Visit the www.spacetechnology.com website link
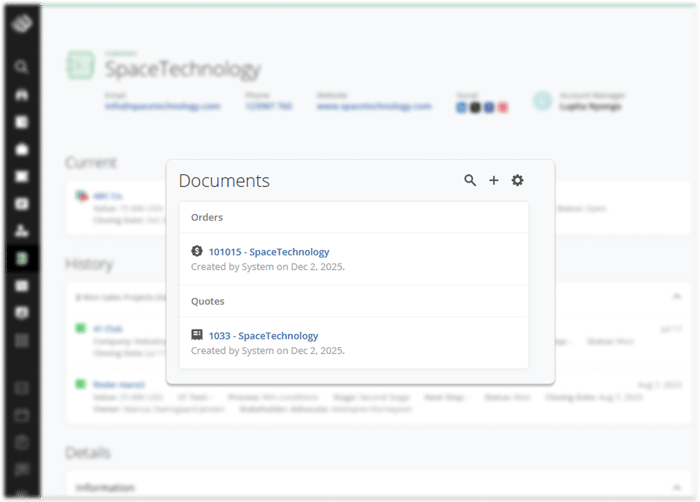This screenshot has width=700, height=502. point(374,106)
